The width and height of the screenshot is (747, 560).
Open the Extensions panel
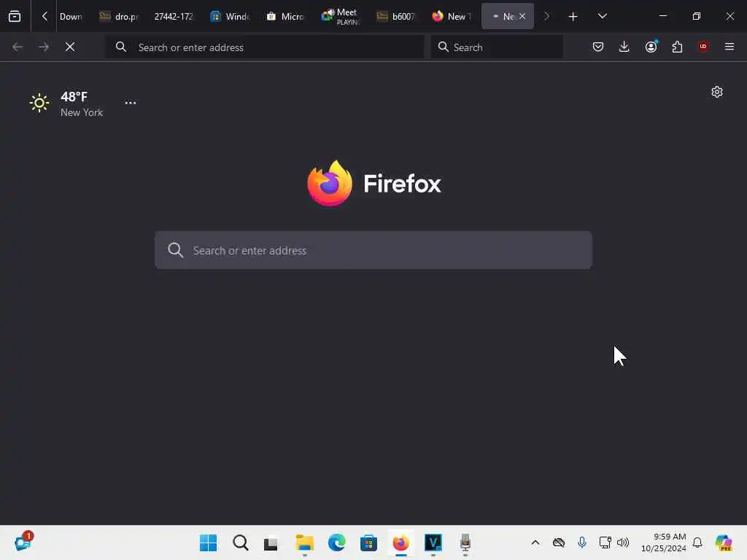tap(677, 47)
